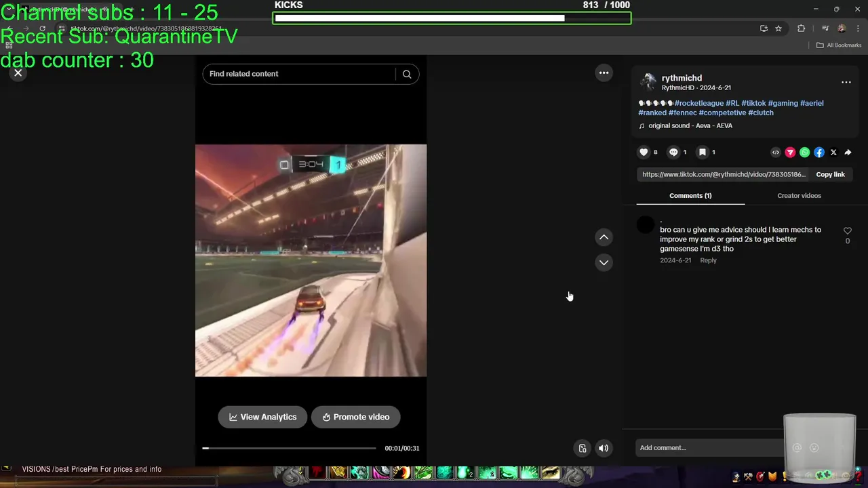Seek on the video progress bar
The image size is (868, 488).
tap(290, 448)
